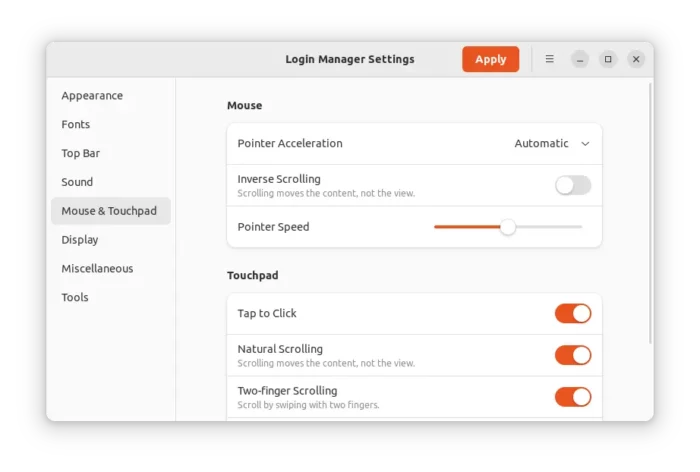This screenshot has width=700, height=472.
Task: Click the Apply button
Action: pos(490,59)
